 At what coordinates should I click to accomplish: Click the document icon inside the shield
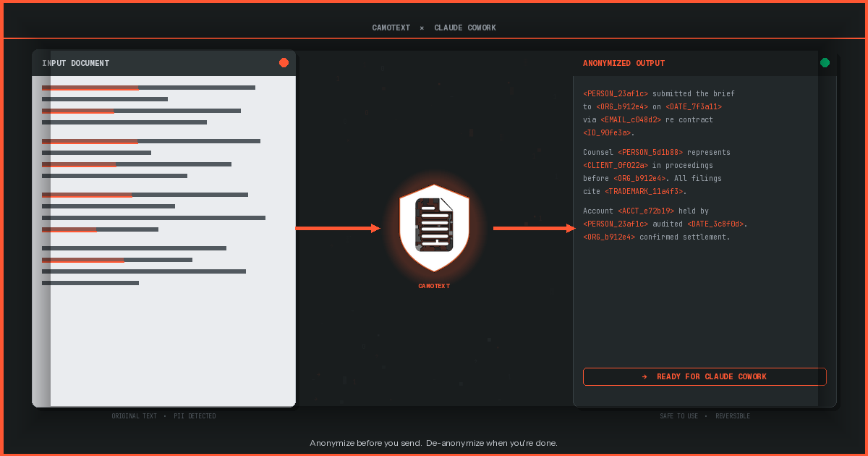coord(434,224)
